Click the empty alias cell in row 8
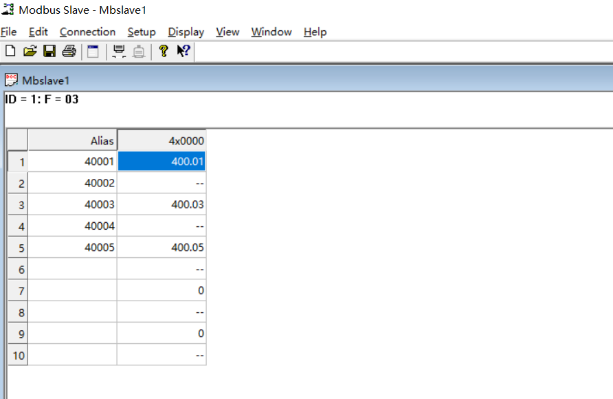 pos(72,312)
